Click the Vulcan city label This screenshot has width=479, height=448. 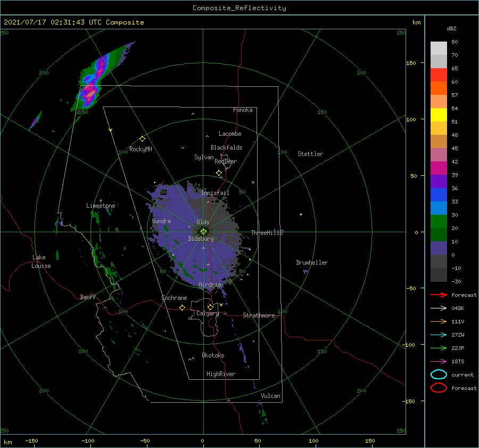point(271,396)
